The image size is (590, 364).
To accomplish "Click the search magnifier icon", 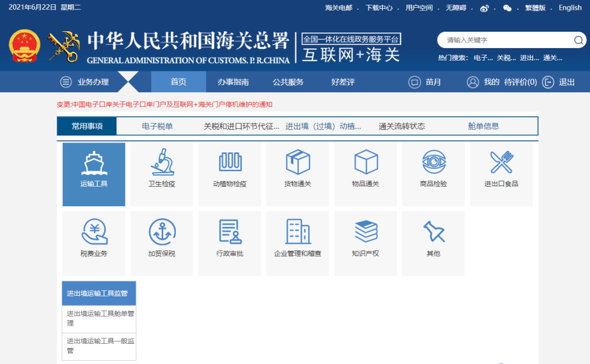I will tap(579, 40).
